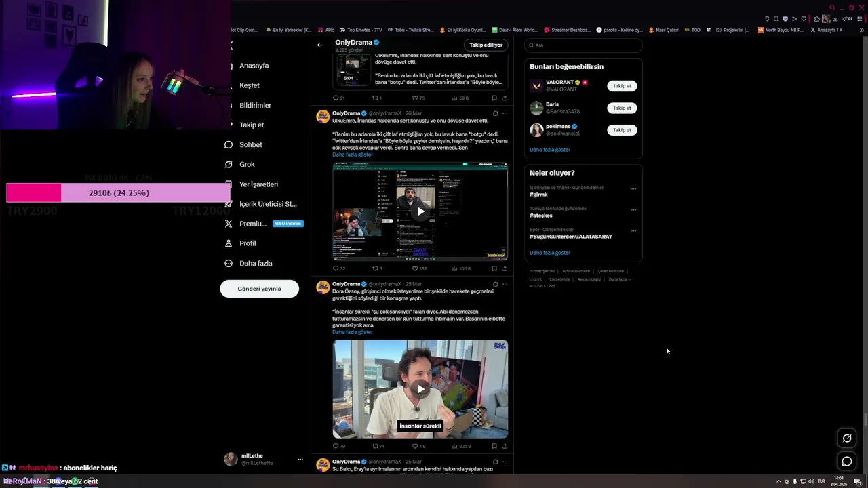Repost the UlkuEmre post showing 3 reposts
Viewport: 868px width, 488px height.
click(x=377, y=268)
